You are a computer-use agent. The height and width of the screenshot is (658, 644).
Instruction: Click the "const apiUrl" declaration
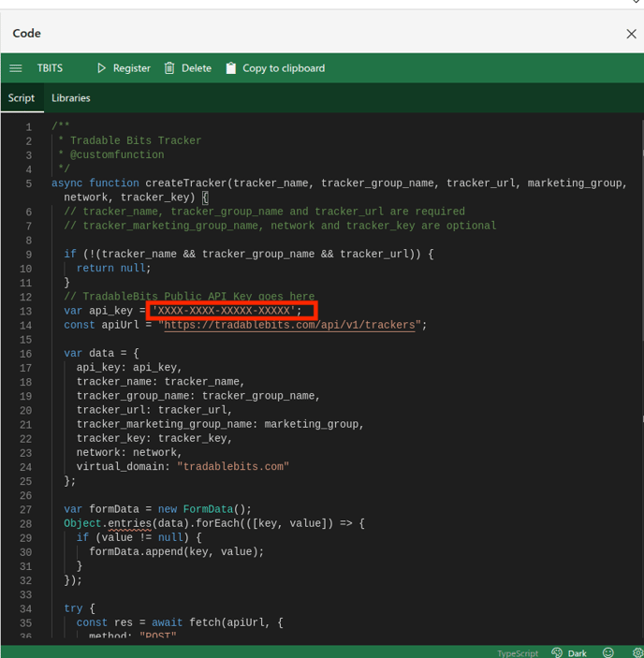101,325
